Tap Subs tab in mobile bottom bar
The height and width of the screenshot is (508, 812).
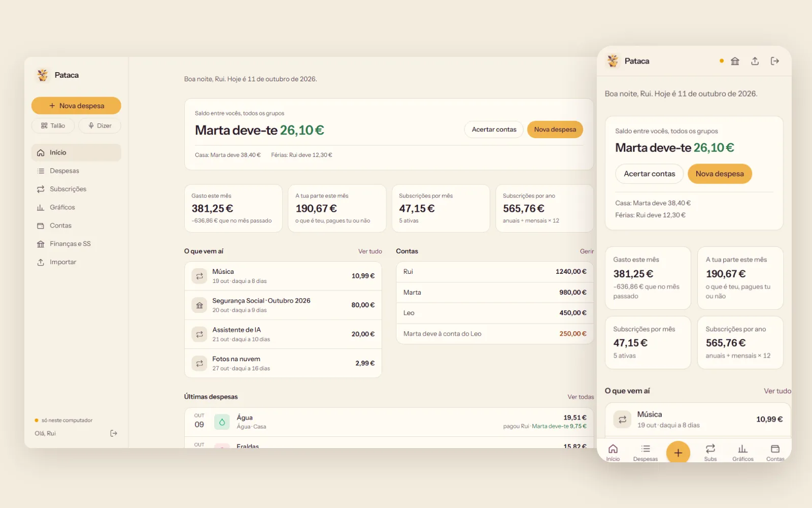(710, 453)
